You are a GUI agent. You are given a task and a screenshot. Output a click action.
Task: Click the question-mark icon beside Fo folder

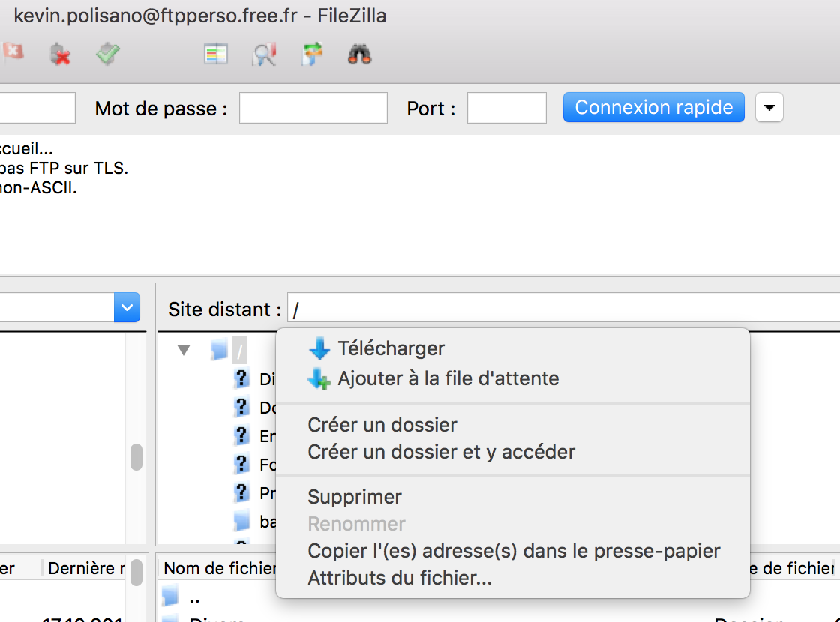241,464
